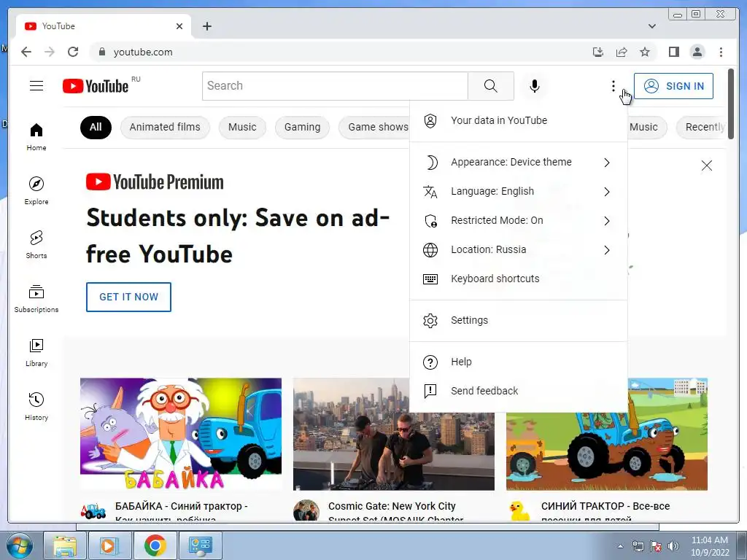Screen dimensions: 747x560
Task: Open Subscriptions in the sidebar
Action: [36, 298]
